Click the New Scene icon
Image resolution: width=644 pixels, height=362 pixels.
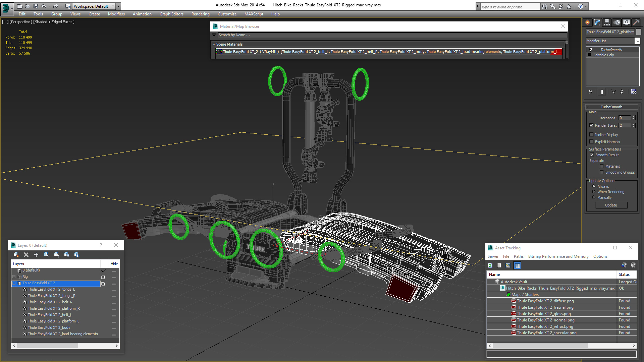coord(19,6)
